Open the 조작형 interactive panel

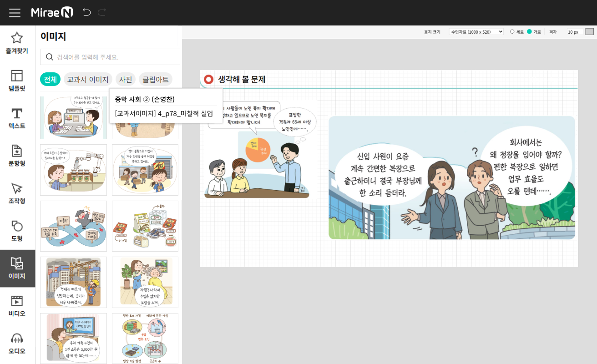[x=17, y=193]
